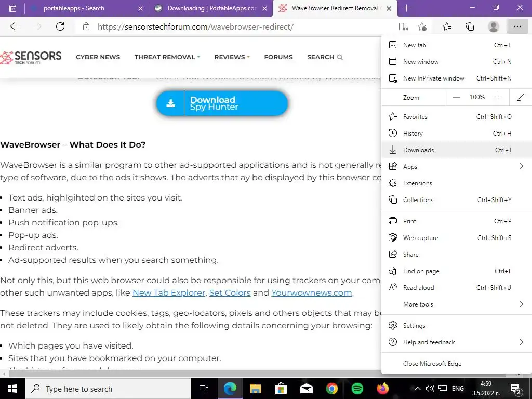Choose Web capture from the menu
This screenshot has width=532, height=399.
tap(456, 238)
